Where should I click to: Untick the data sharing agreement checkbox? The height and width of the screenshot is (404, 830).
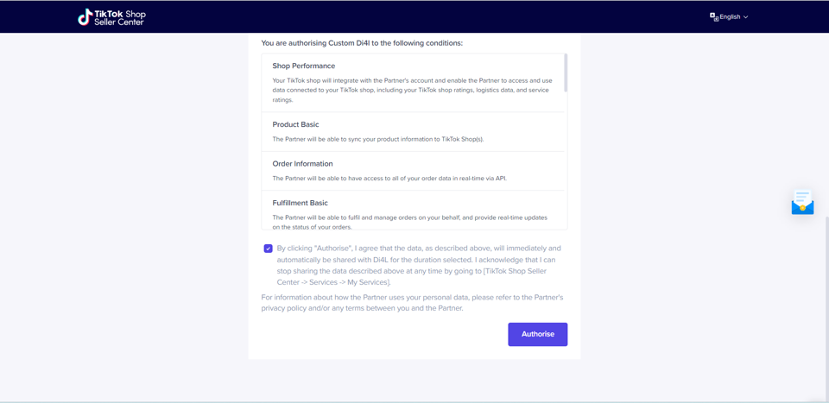(268, 248)
